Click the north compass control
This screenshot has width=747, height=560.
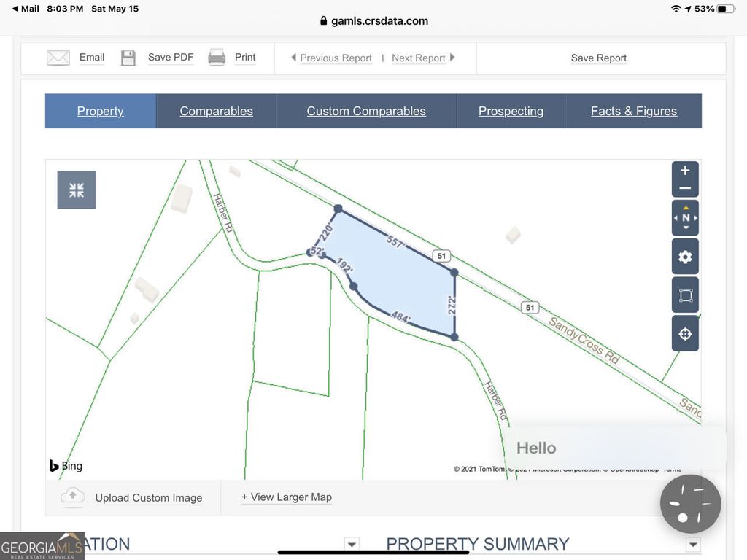685,218
